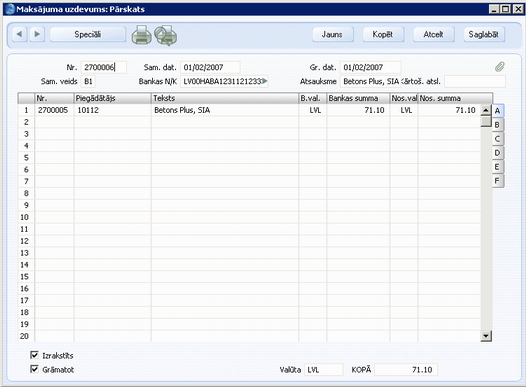Click the Bankas N/K account field
The width and height of the screenshot is (526, 387).
click(224, 81)
